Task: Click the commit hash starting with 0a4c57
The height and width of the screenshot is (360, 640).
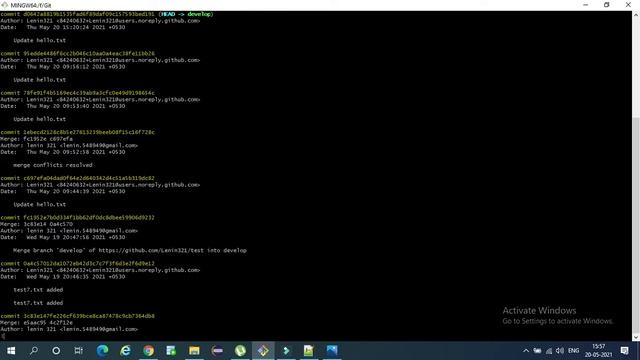Action: [x=89, y=264]
